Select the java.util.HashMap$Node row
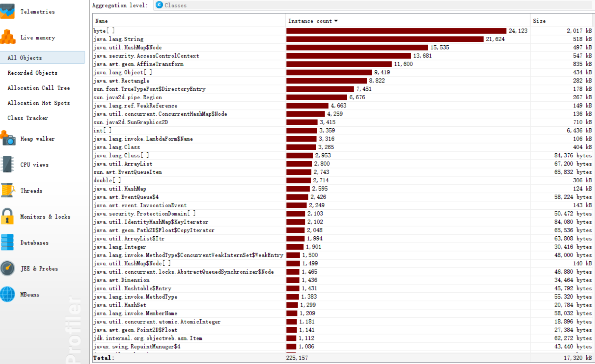 click(343, 47)
